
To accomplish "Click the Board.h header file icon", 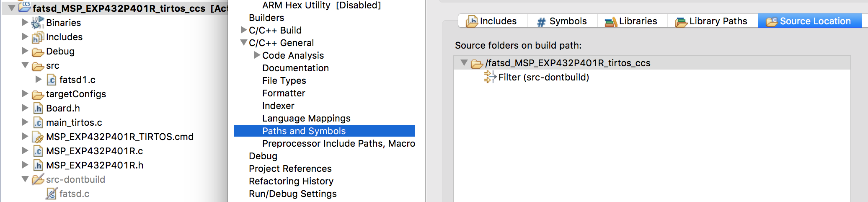I will (38, 108).
